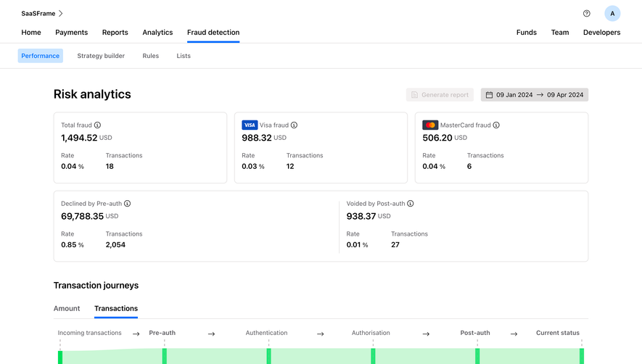
Task: Click the MasterCard logo icon
Action: pyautogui.click(x=430, y=125)
